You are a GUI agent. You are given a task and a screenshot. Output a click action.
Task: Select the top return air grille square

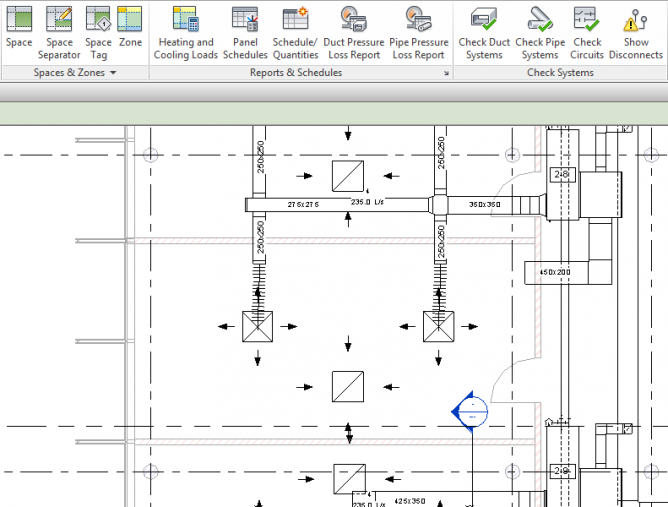(348, 176)
